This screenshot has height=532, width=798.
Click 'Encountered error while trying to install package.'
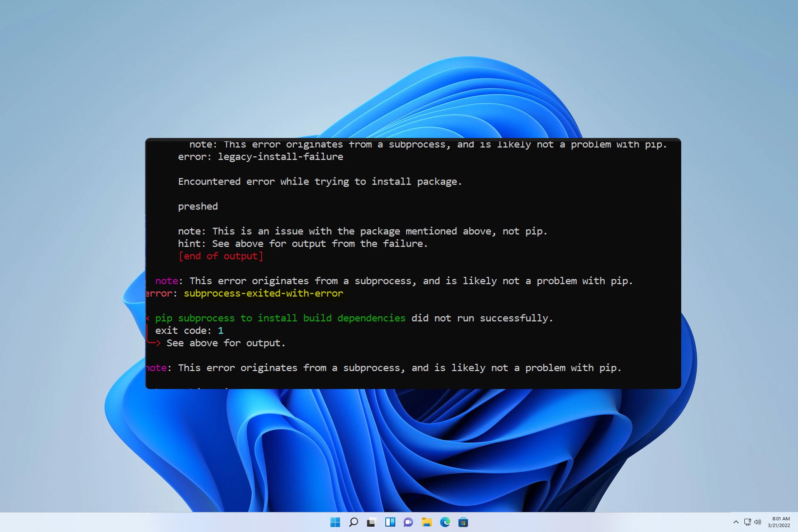(320, 182)
